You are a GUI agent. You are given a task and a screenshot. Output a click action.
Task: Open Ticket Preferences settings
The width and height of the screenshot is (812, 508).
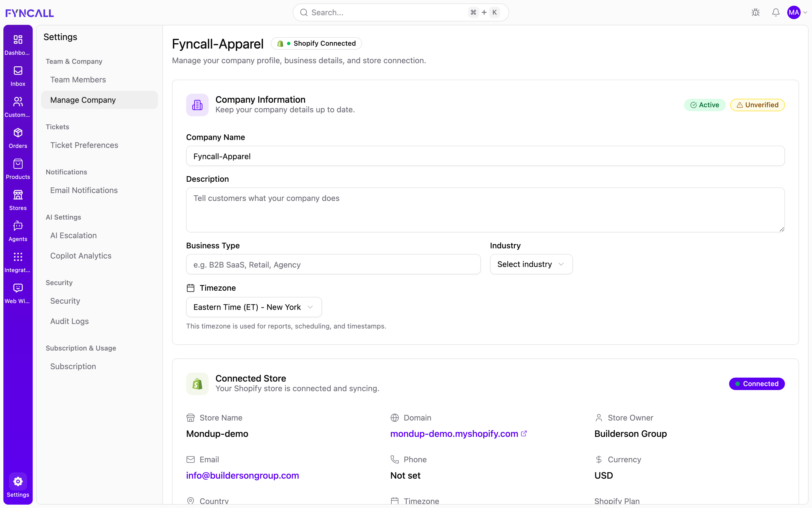[99, 145]
